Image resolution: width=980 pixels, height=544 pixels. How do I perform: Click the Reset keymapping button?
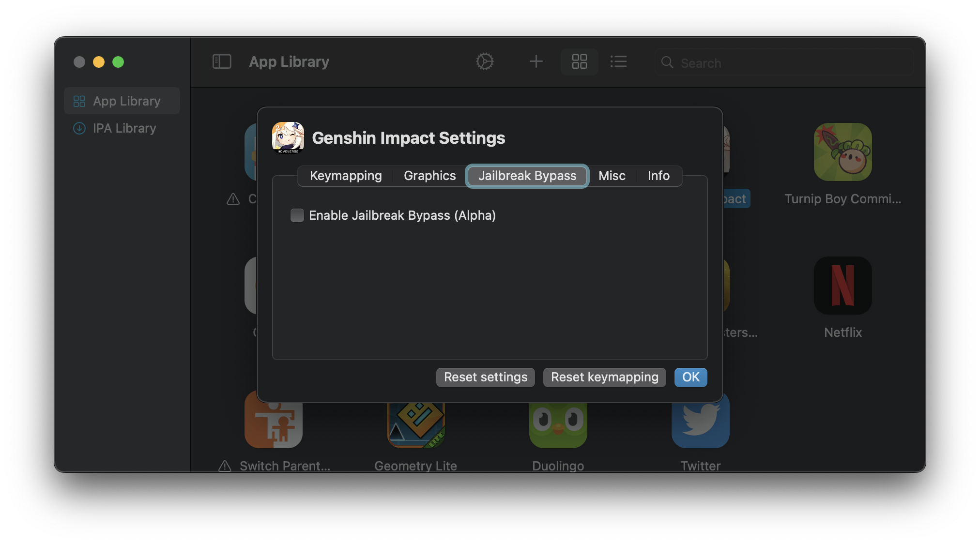(x=604, y=377)
